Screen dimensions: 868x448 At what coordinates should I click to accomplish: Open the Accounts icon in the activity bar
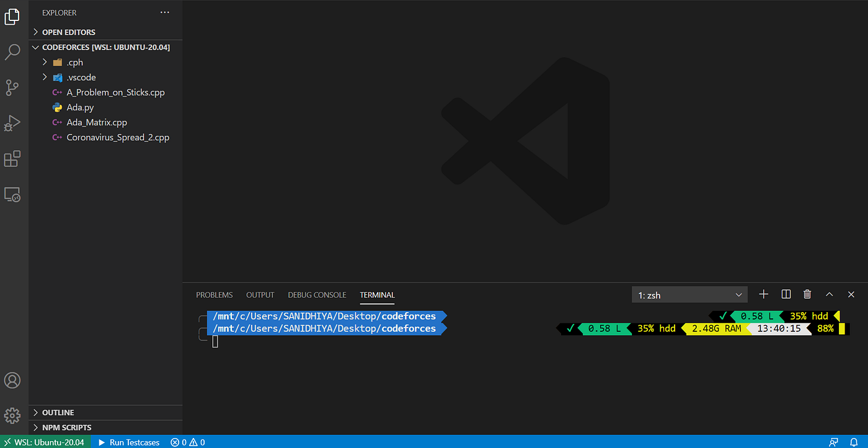(13, 380)
